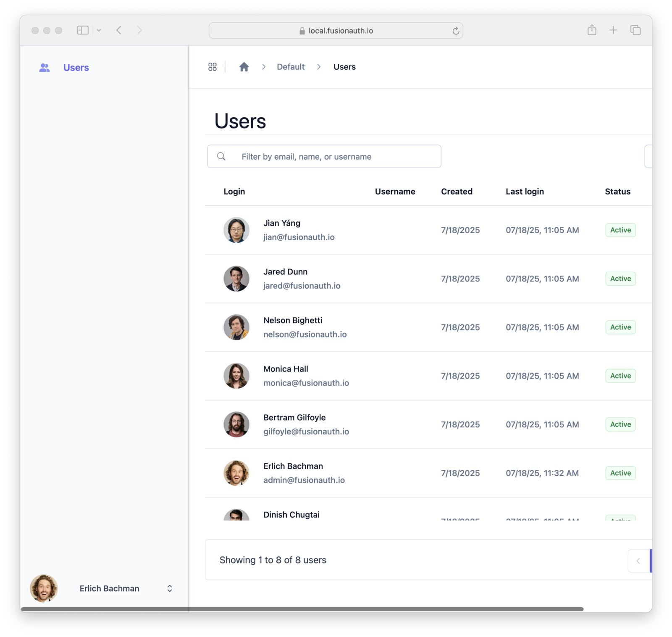Image resolution: width=672 pixels, height=637 pixels.
Task: Select the Users icon in the sidebar
Action: pos(44,67)
